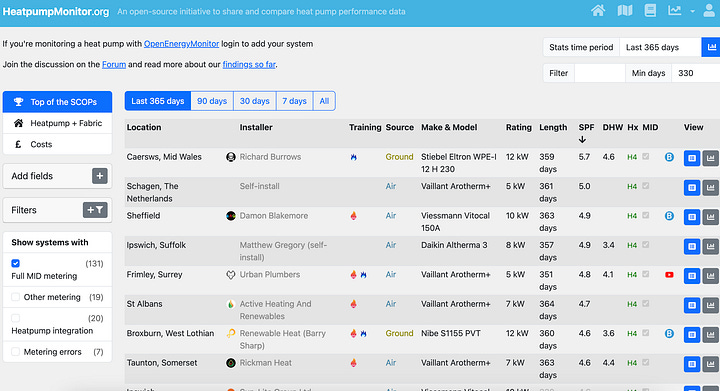Open chart view for St Albans row
Viewport: 720px width, 391px height.
[x=710, y=305]
